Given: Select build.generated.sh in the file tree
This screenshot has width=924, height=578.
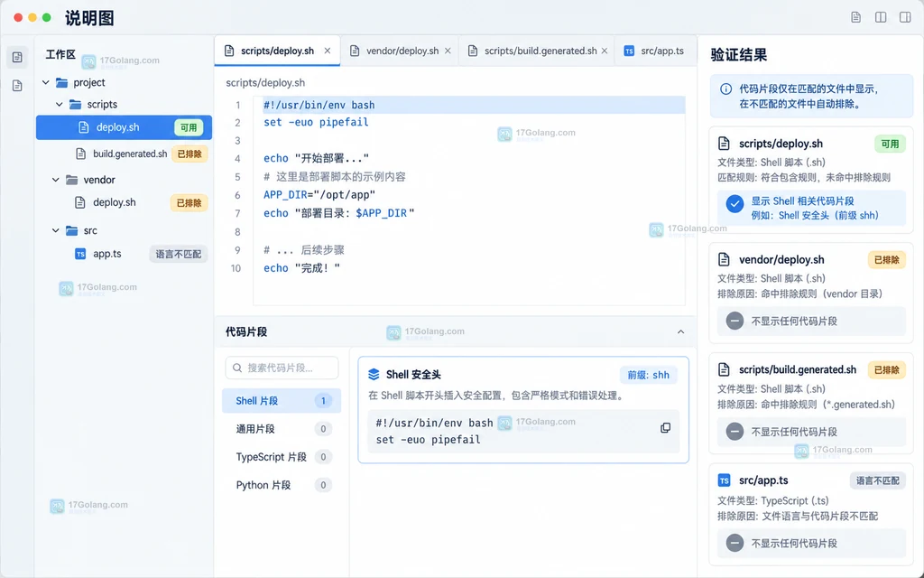Looking at the screenshot, I should 124,154.
